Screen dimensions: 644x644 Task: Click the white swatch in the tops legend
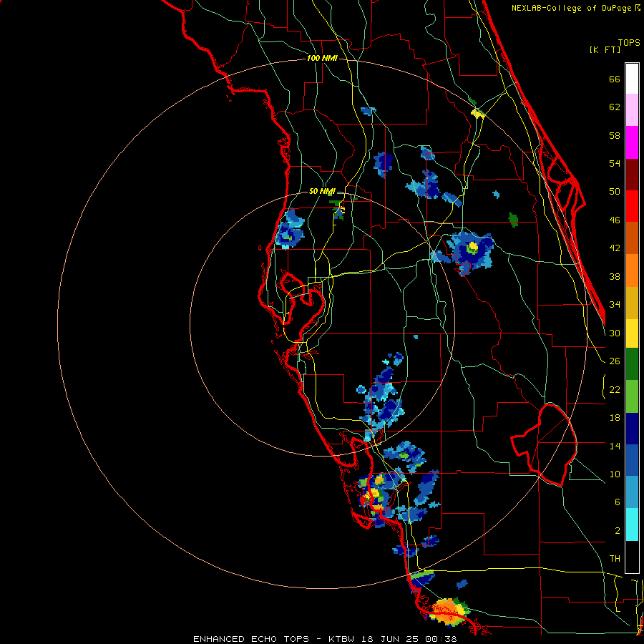[632, 79]
